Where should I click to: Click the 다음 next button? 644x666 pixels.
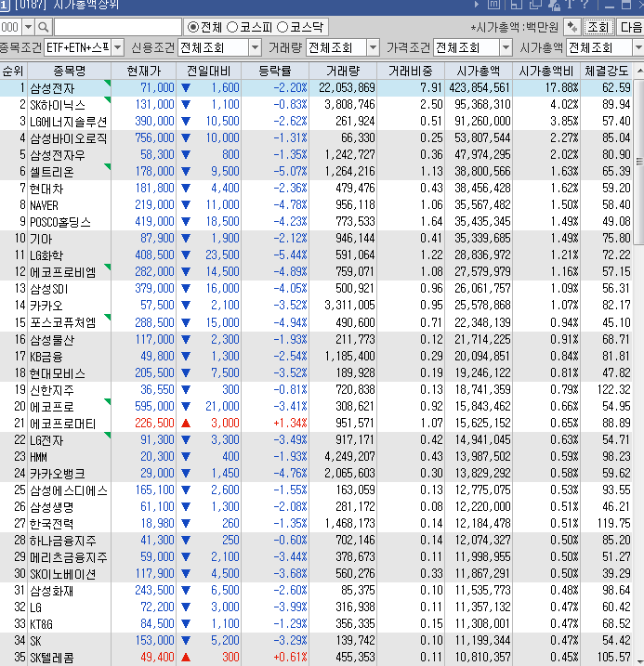630,27
